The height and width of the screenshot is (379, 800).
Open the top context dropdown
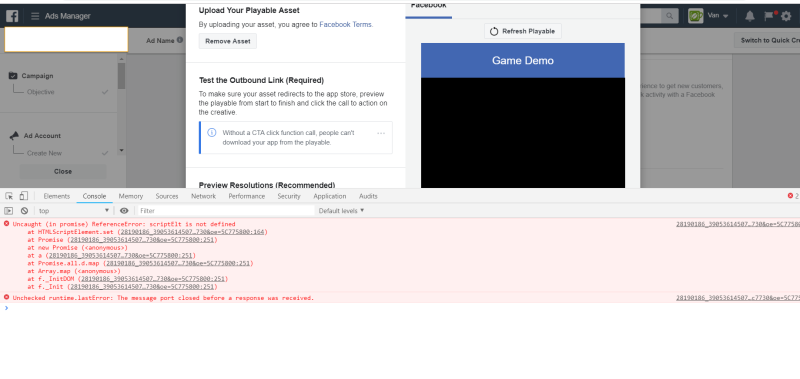74,211
